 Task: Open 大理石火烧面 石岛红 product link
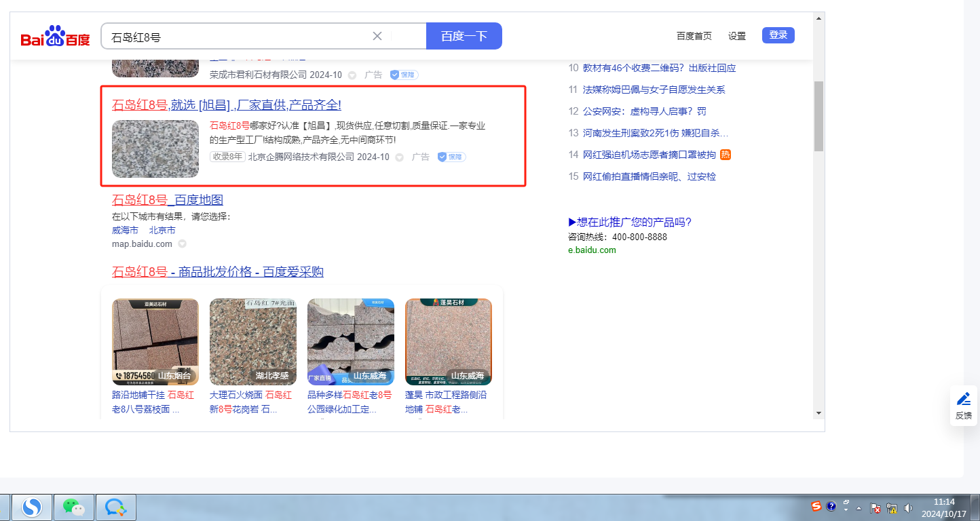pyautogui.click(x=251, y=402)
